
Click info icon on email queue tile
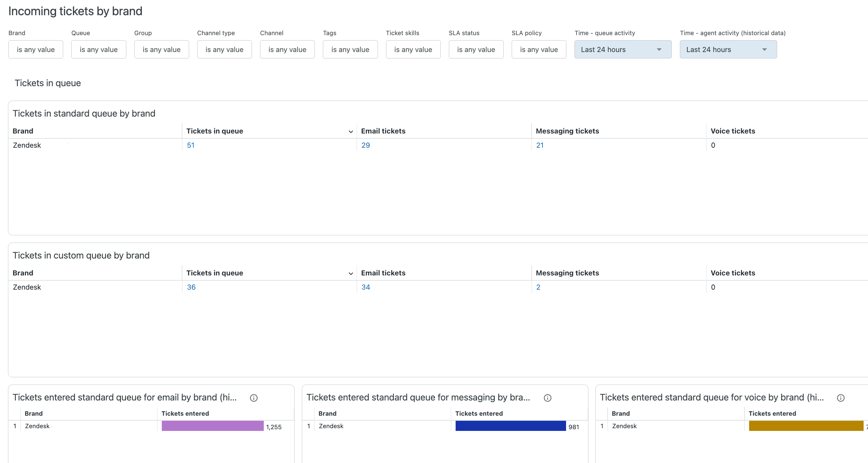pyautogui.click(x=254, y=398)
